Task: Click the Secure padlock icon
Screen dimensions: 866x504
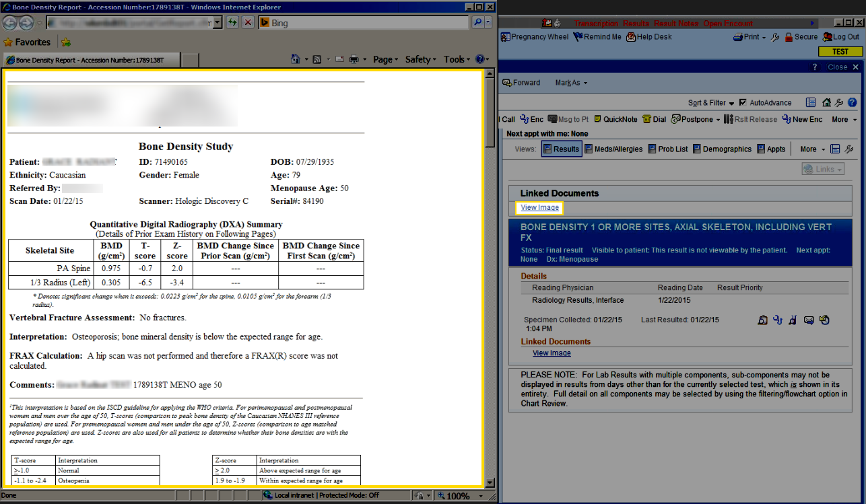Action: coord(789,37)
